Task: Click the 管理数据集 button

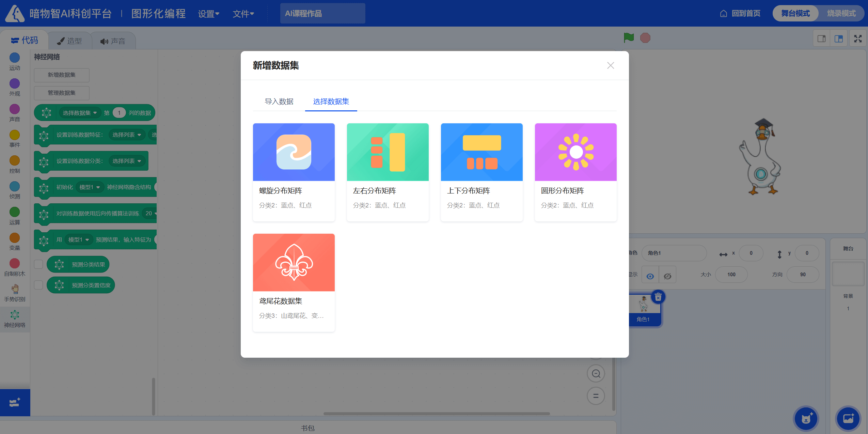Action: [62, 93]
